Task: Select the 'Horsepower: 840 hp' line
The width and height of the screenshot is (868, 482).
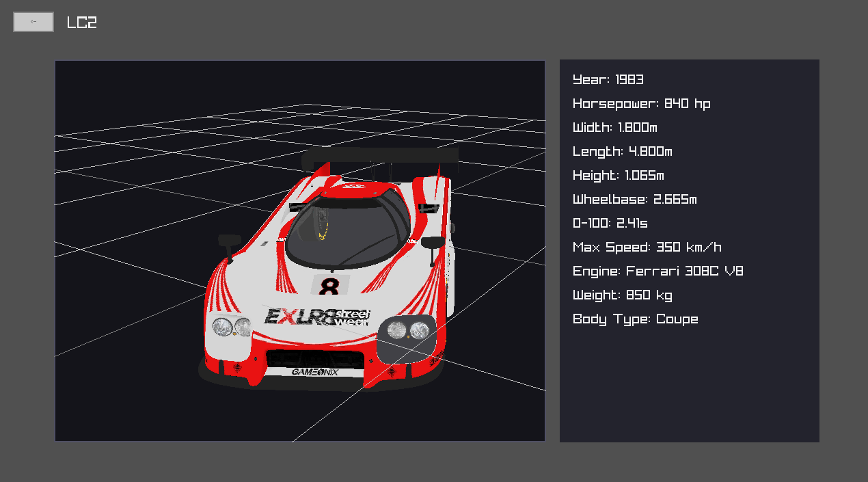Action: click(x=642, y=104)
